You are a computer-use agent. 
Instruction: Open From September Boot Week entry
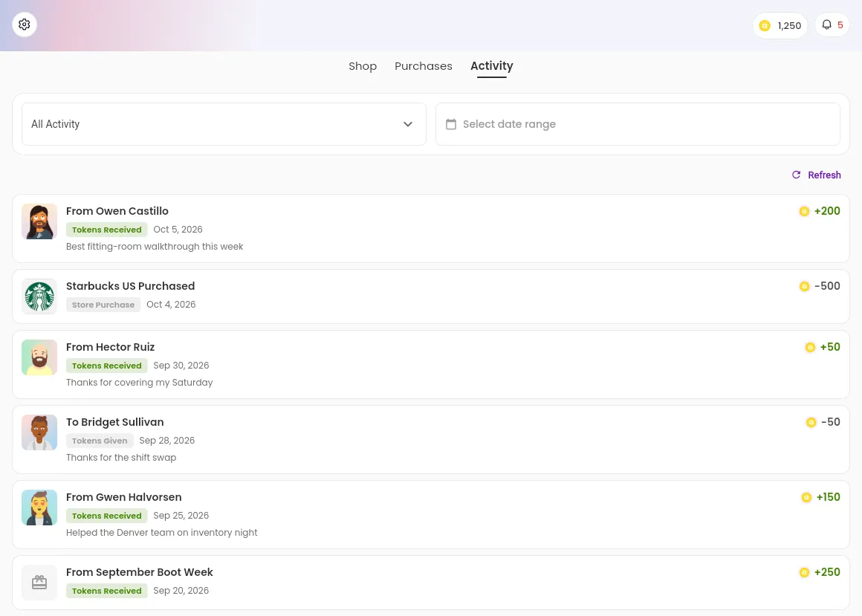(x=431, y=583)
